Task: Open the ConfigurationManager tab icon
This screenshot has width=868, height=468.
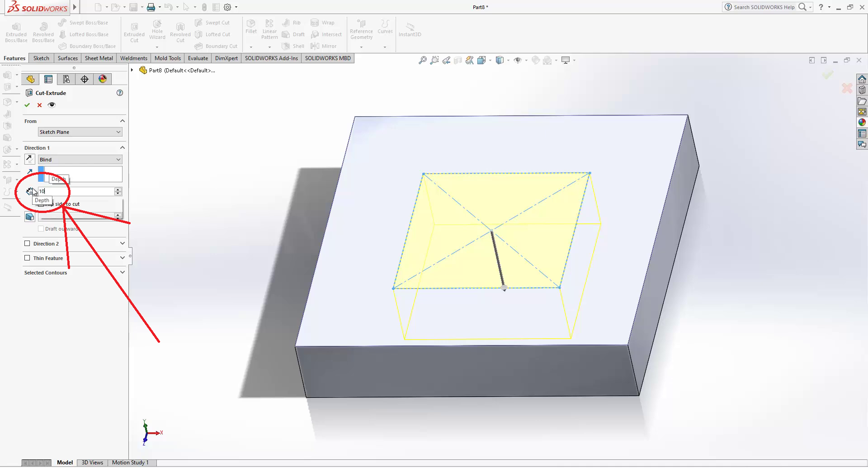Action: coord(66,79)
